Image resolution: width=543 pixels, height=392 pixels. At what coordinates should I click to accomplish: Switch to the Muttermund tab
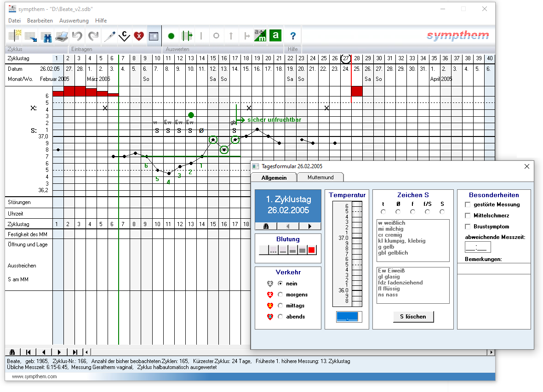pyautogui.click(x=320, y=177)
